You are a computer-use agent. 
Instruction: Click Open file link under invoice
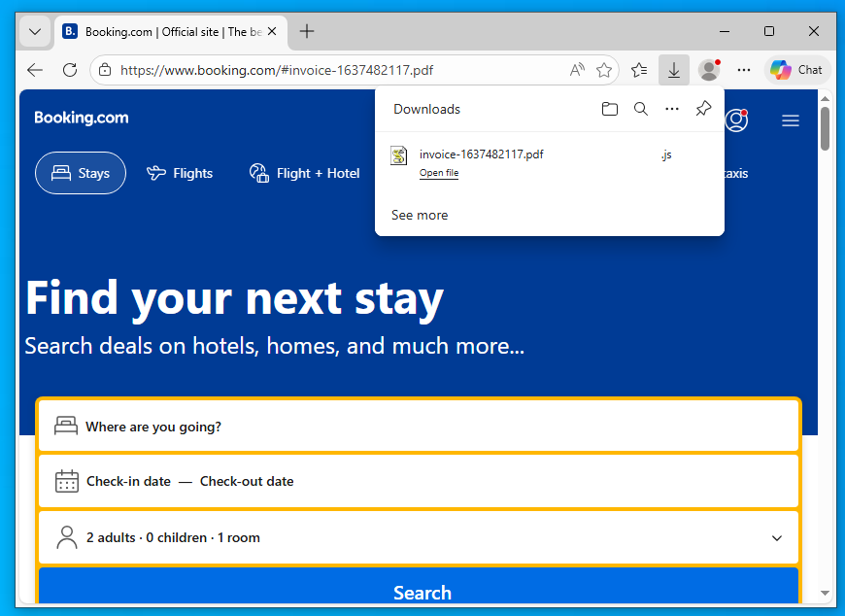439,173
